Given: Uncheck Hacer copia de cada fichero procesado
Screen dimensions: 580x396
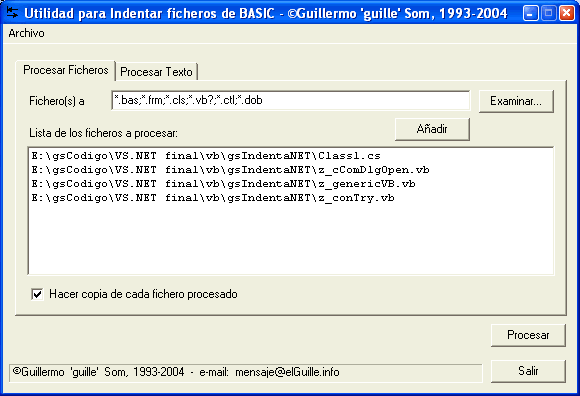Looking at the screenshot, I should [37, 294].
